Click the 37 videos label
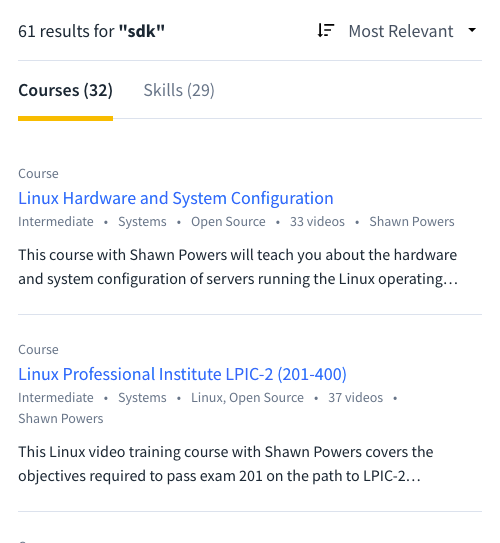 coord(356,398)
